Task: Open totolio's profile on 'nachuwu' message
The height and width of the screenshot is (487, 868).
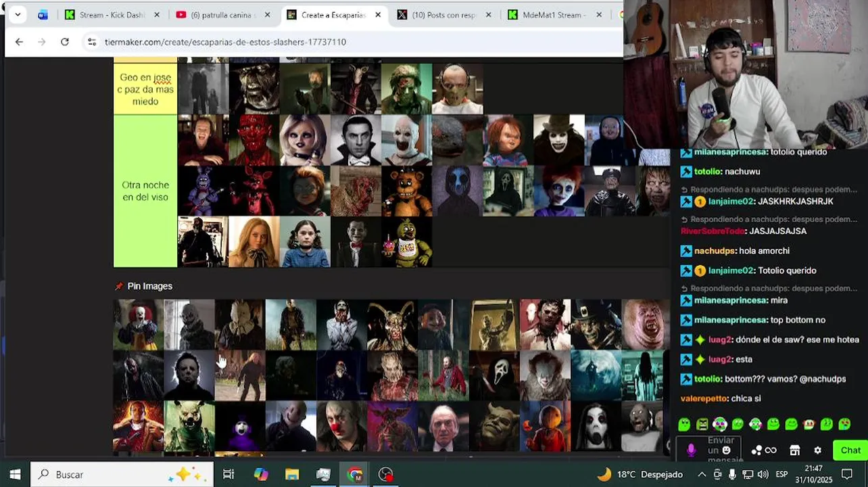Action: point(708,172)
